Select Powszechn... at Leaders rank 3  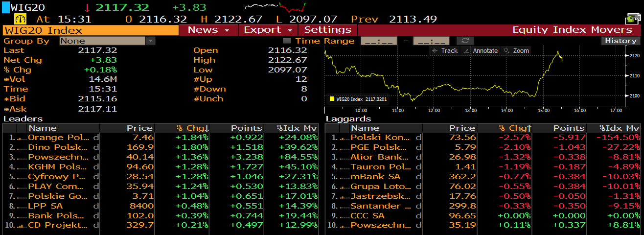(x=58, y=158)
